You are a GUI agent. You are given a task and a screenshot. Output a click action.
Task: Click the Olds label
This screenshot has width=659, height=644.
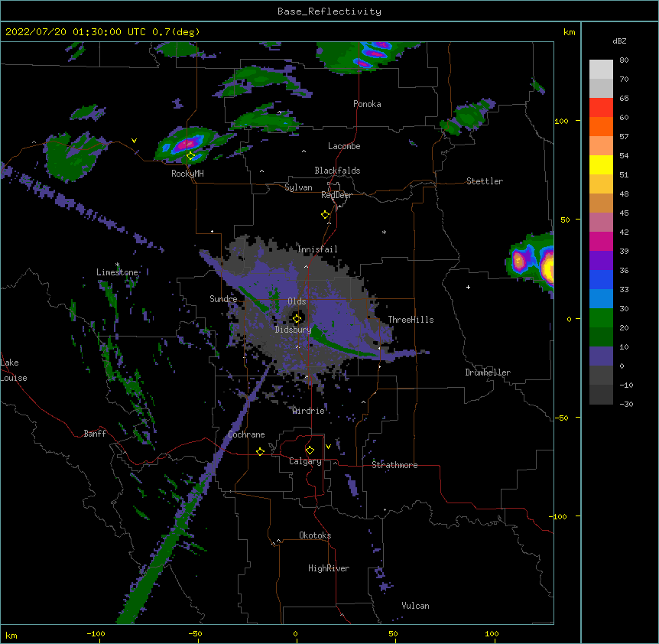pyautogui.click(x=297, y=301)
